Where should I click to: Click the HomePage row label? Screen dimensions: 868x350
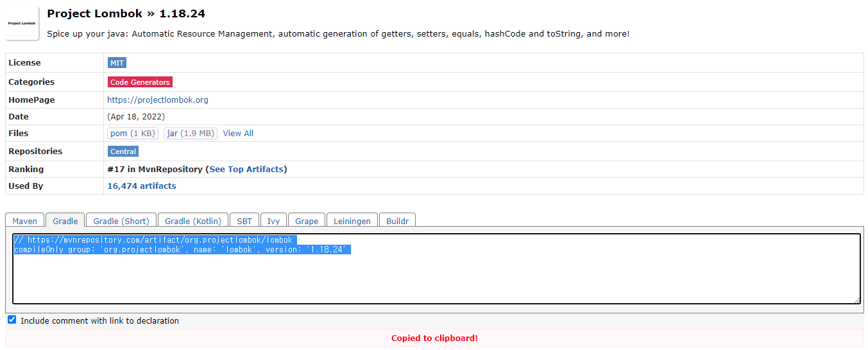[x=31, y=100]
